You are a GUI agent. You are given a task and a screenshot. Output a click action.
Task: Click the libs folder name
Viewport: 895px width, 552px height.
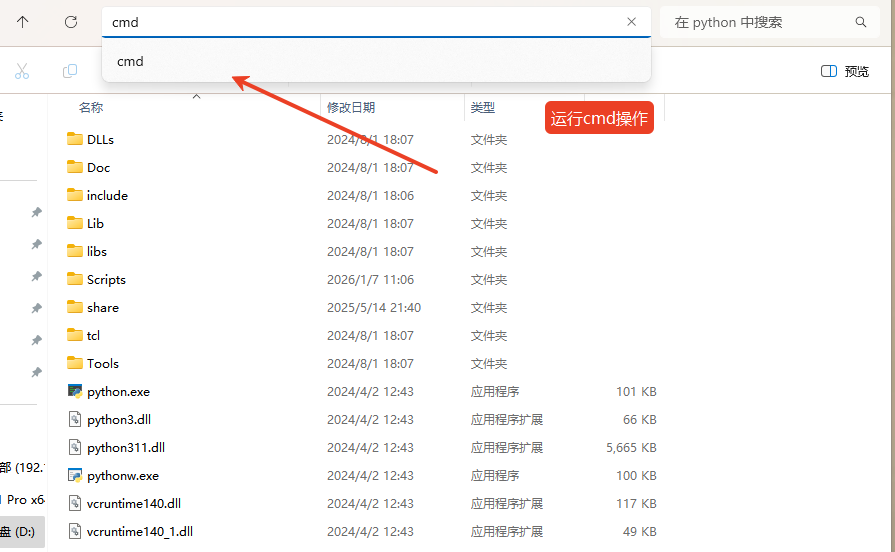(x=97, y=251)
